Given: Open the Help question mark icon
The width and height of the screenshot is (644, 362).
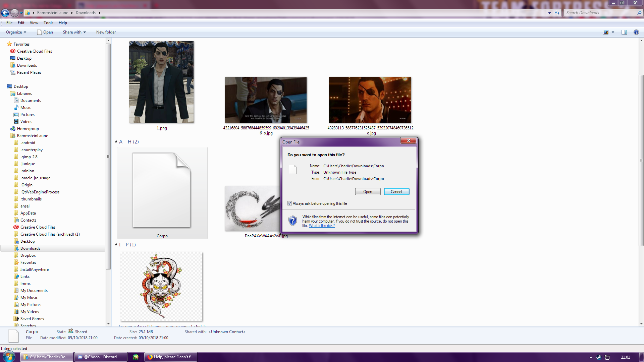Looking at the screenshot, I should (x=636, y=32).
